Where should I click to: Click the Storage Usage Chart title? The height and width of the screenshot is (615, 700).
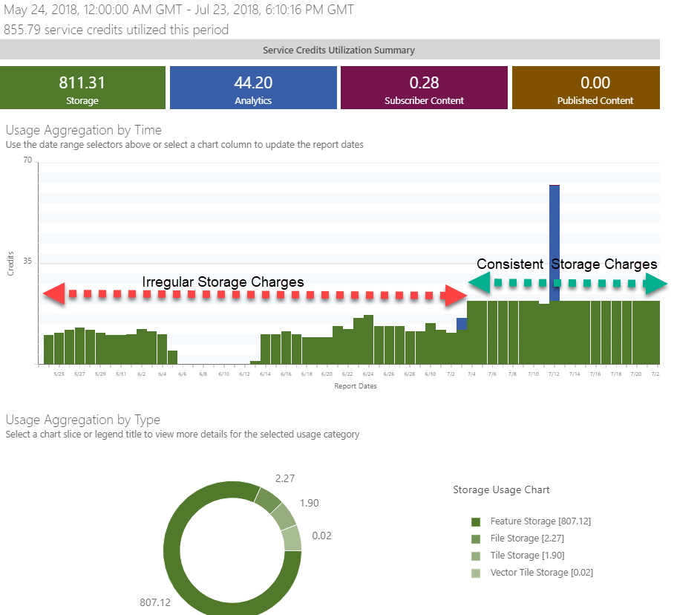click(501, 489)
